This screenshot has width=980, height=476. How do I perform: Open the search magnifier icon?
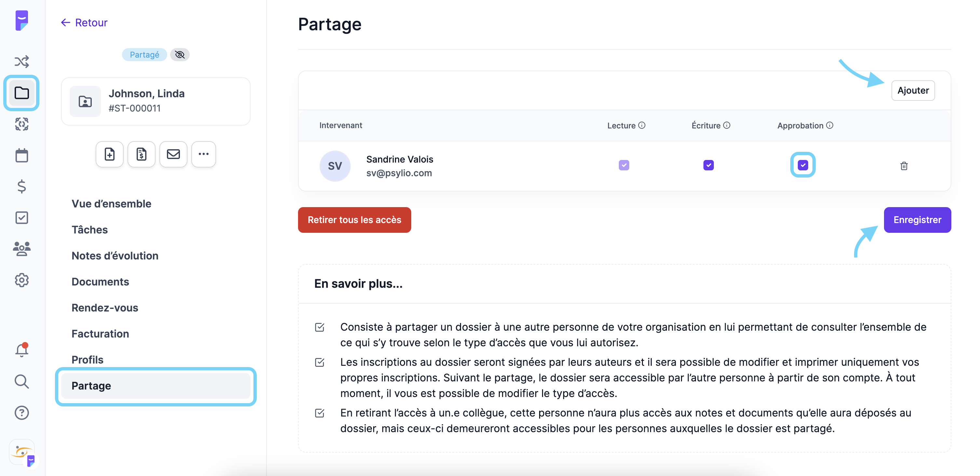(22, 381)
